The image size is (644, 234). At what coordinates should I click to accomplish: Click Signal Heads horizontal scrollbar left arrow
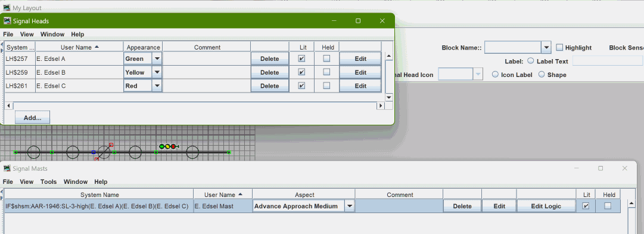(9, 106)
